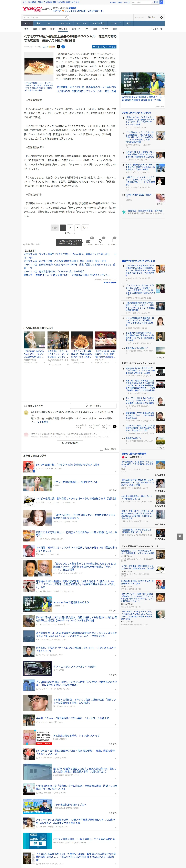Open the 速報 navigation tab

coord(38,24)
